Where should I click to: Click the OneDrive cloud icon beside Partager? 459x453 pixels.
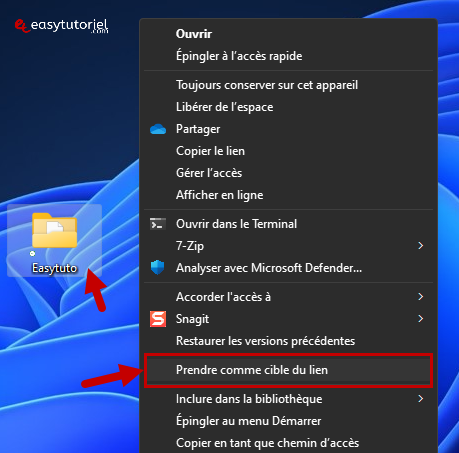(x=158, y=129)
